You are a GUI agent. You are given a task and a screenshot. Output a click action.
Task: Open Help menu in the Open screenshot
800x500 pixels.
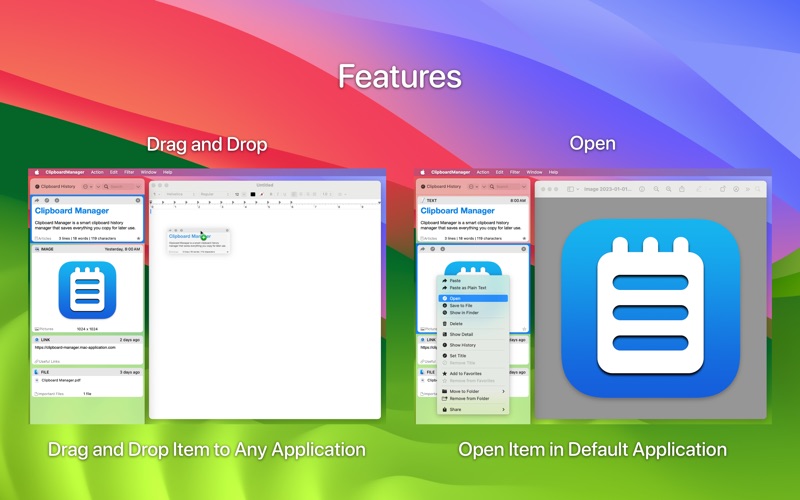[x=553, y=172]
